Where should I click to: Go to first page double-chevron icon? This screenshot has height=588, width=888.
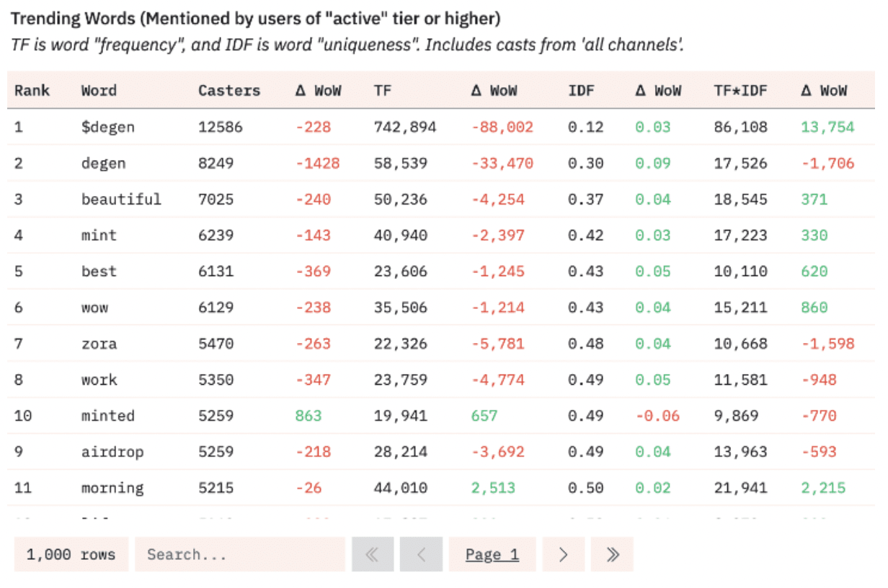[x=373, y=554]
